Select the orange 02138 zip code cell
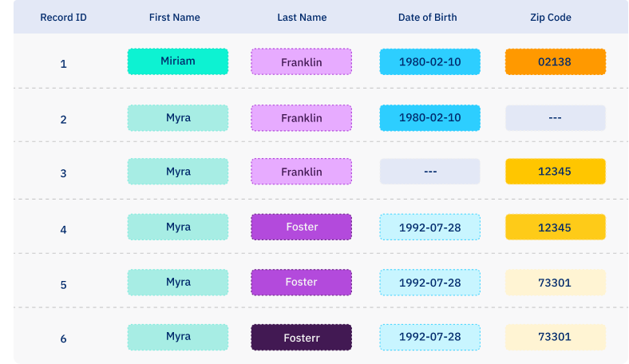The width and height of the screenshot is (629, 364). click(x=555, y=61)
